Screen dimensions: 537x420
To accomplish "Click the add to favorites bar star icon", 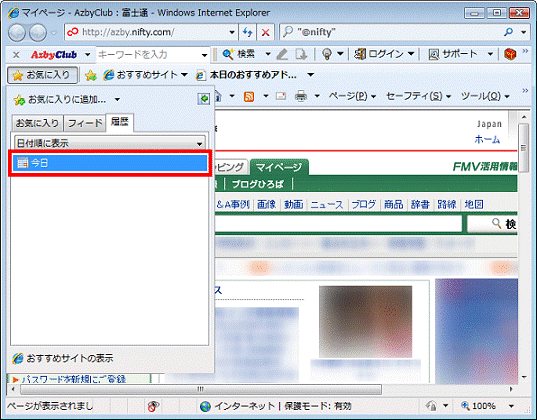I will 90,75.
